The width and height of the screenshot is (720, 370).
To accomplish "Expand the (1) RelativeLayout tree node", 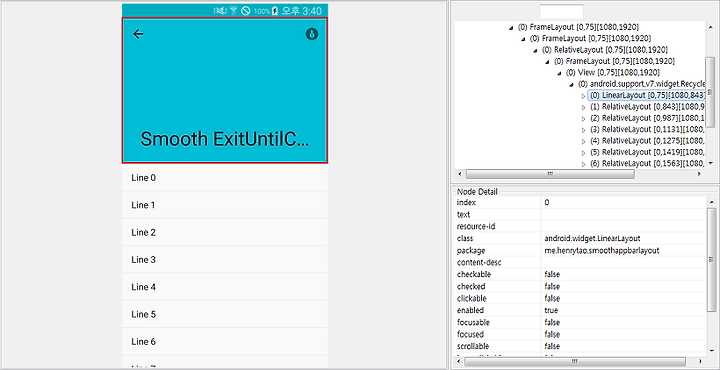I will click(584, 107).
